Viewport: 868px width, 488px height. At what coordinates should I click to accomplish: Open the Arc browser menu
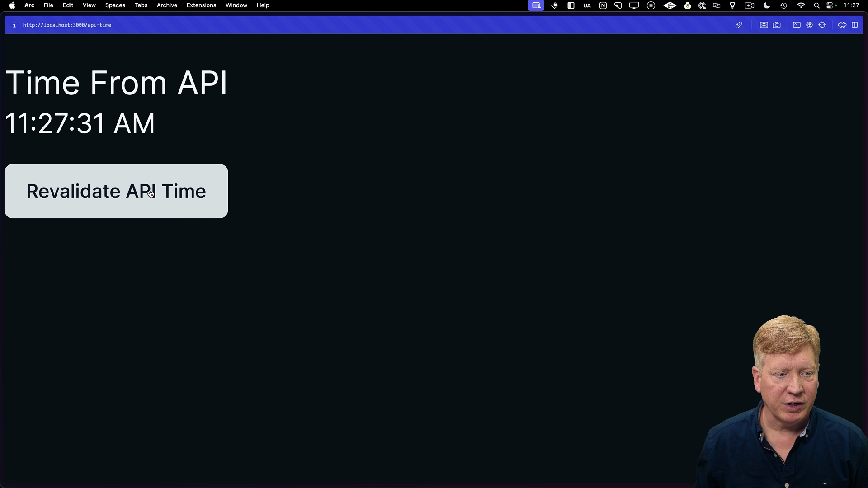pyautogui.click(x=29, y=5)
